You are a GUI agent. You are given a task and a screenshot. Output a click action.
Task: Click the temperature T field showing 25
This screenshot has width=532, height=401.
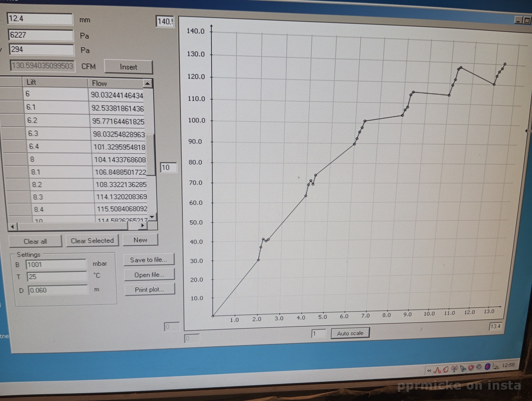coord(57,277)
